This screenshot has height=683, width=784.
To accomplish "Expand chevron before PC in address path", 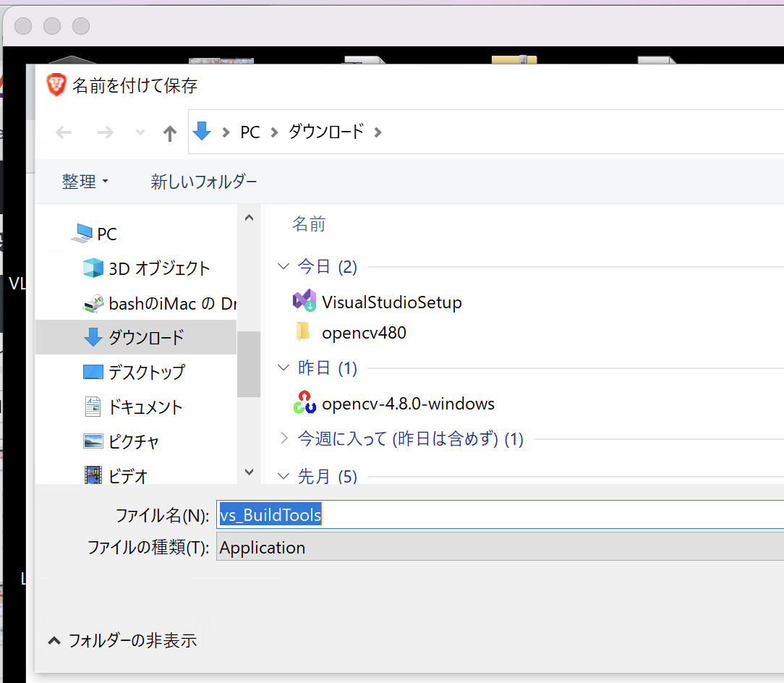I will point(226,132).
